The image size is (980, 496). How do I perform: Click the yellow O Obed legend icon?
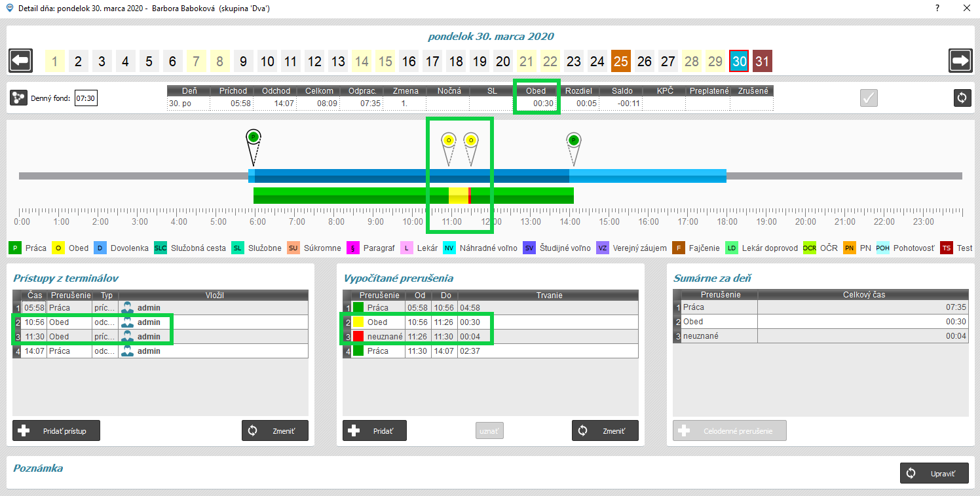58,248
